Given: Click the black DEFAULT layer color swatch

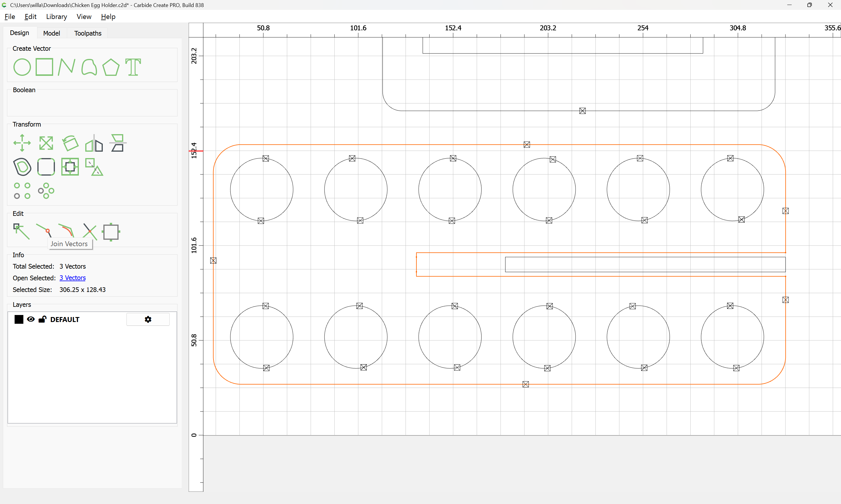Looking at the screenshot, I should (x=19, y=319).
